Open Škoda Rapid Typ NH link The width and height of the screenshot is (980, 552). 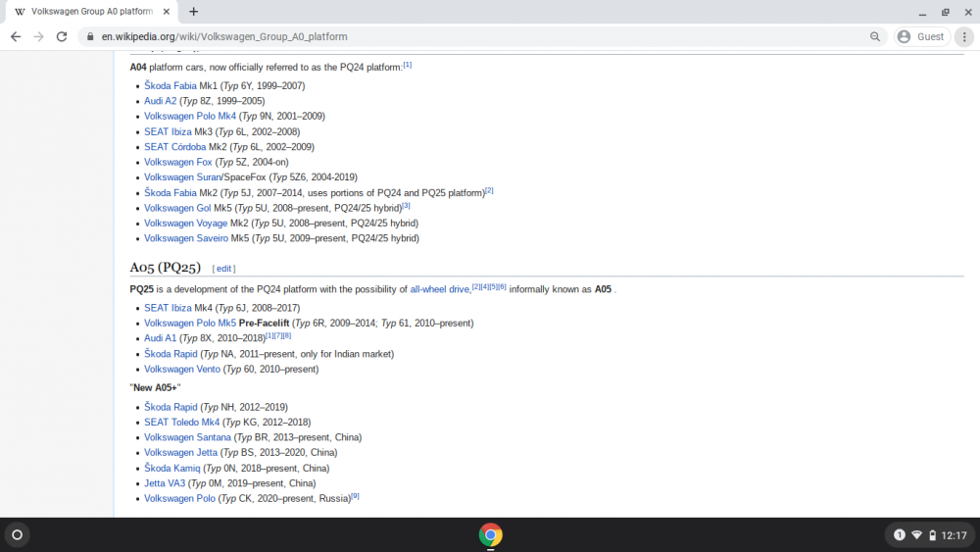point(171,407)
